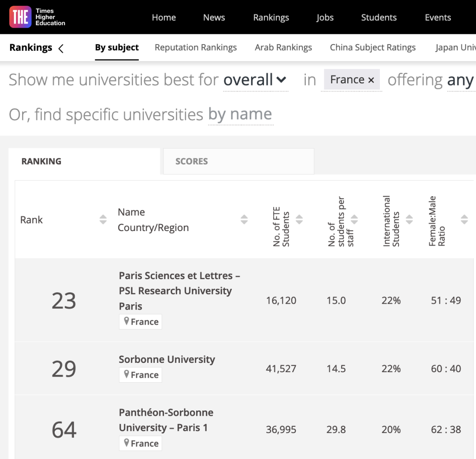Remove the France filter with the x
Viewport: 476px width, 459px height.
click(371, 80)
